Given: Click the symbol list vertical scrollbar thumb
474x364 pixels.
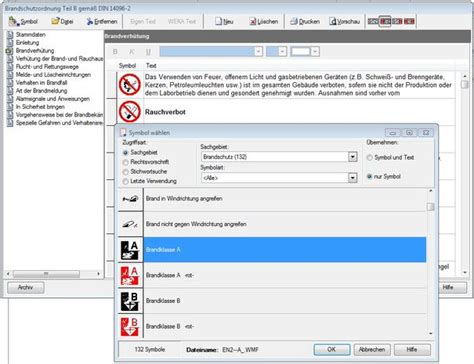Looking at the screenshot, I should pos(431,207).
